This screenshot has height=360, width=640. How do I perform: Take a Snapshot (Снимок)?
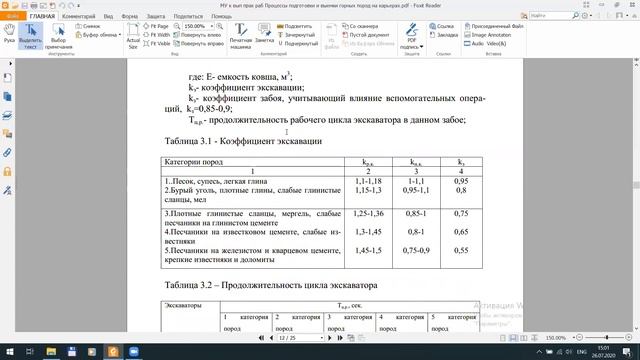[x=88, y=26]
